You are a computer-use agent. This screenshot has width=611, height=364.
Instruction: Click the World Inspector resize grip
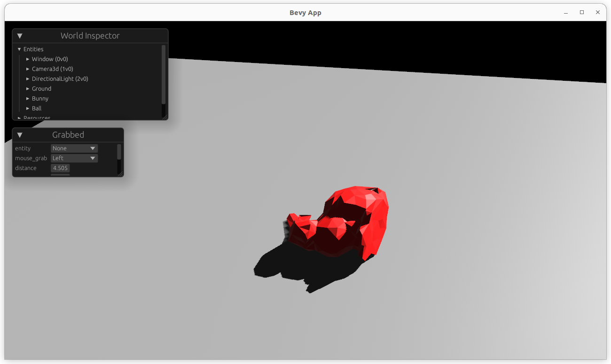(x=164, y=117)
